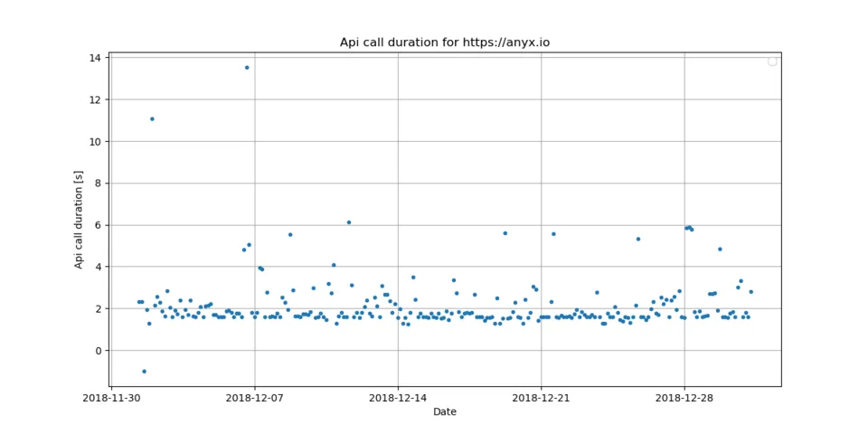Click the chart title mentioning https://anyx.io
The image size is (868, 434).
[445, 42]
